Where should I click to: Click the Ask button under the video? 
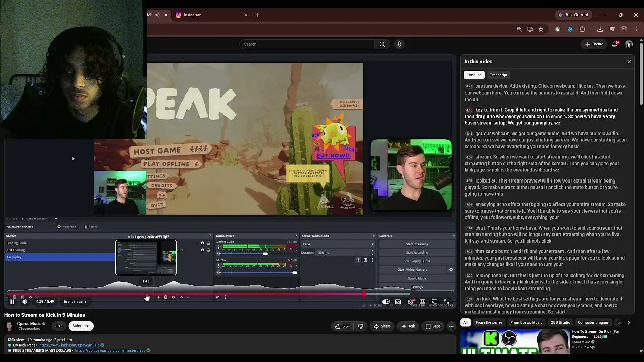tap(408, 326)
